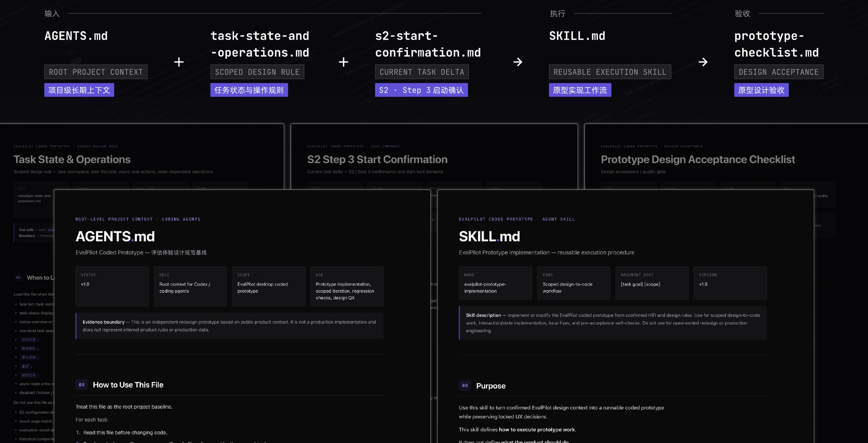Open the Prototype Design Acceptance Checklist card
This screenshot has width=868, height=443.
point(726,157)
